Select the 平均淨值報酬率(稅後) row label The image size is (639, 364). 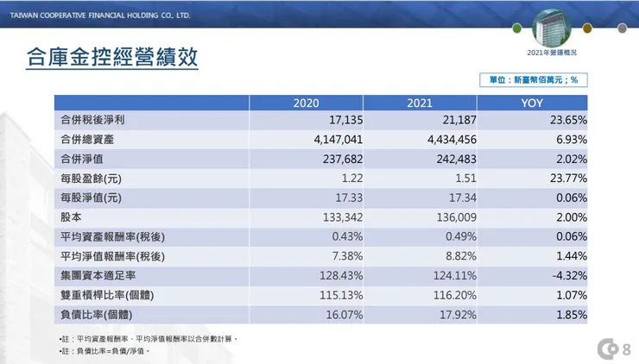click(112, 256)
